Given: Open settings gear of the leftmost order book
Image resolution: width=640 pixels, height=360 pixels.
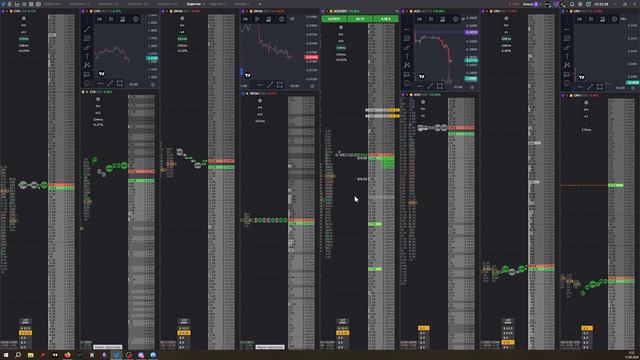Looking at the screenshot, I should 24,18.
